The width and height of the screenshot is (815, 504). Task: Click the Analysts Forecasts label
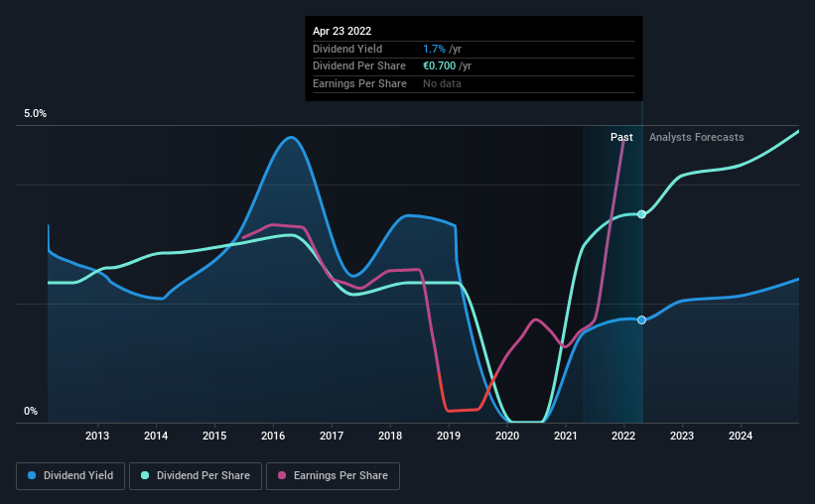697,137
